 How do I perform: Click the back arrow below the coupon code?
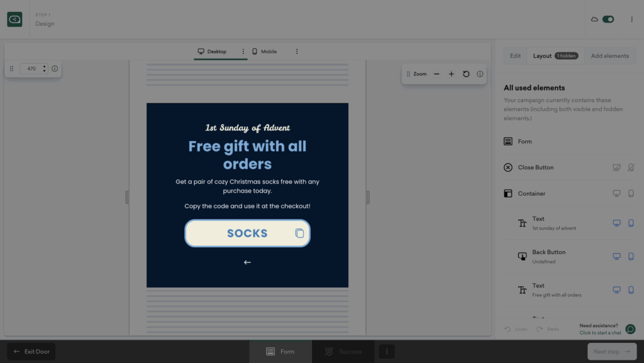click(x=247, y=262)
